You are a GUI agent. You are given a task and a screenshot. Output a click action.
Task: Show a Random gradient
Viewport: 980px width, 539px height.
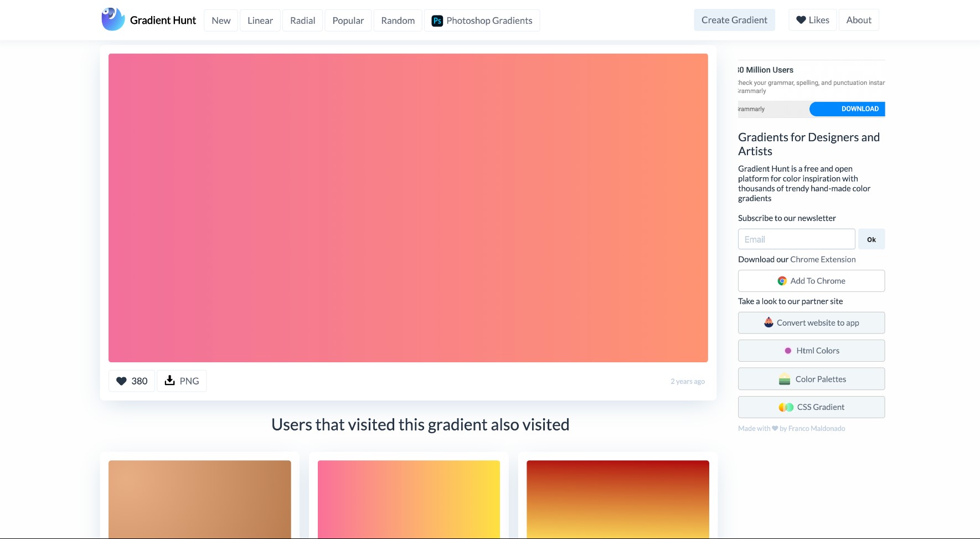(x=398, y=20)
